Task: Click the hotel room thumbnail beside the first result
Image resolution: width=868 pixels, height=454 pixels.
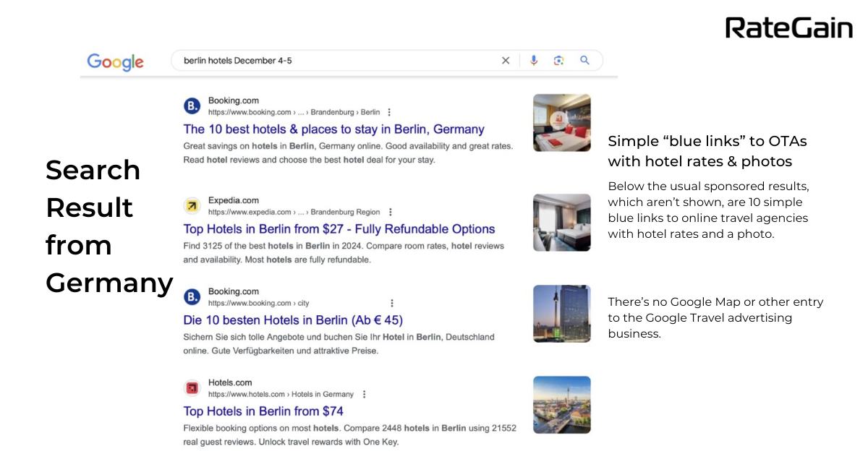Action: click(562, 123)
